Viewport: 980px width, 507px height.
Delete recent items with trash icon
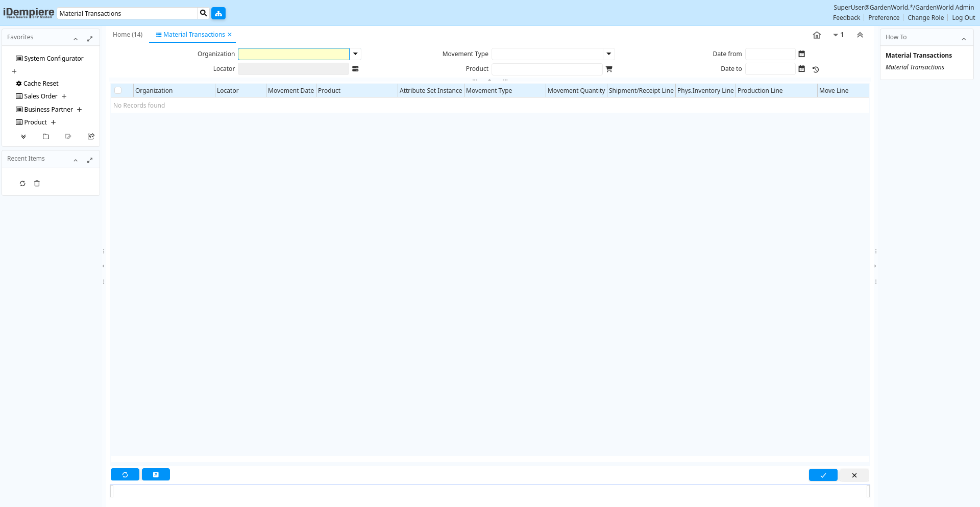(37, 184)
